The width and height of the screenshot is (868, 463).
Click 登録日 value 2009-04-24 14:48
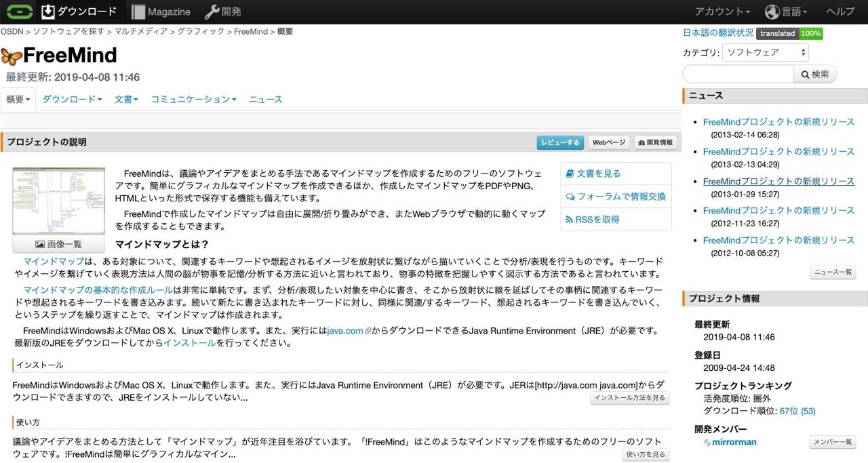[738, 368]
